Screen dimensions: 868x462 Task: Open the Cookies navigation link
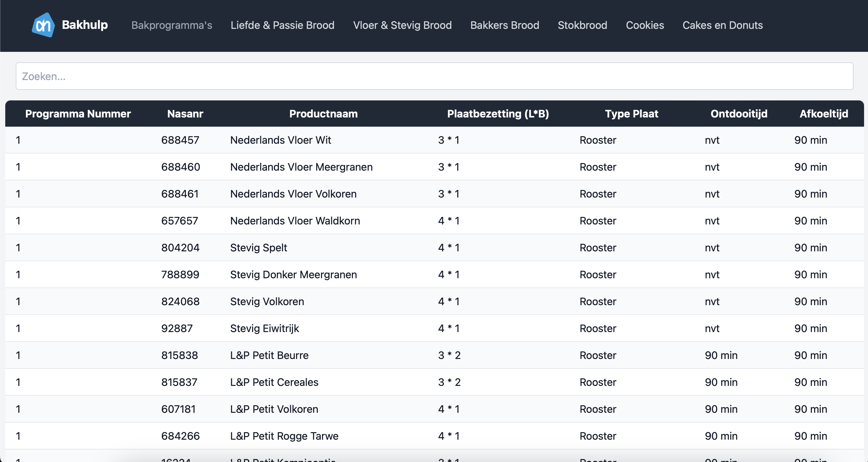pyautogui.click(x=644, y=25)
